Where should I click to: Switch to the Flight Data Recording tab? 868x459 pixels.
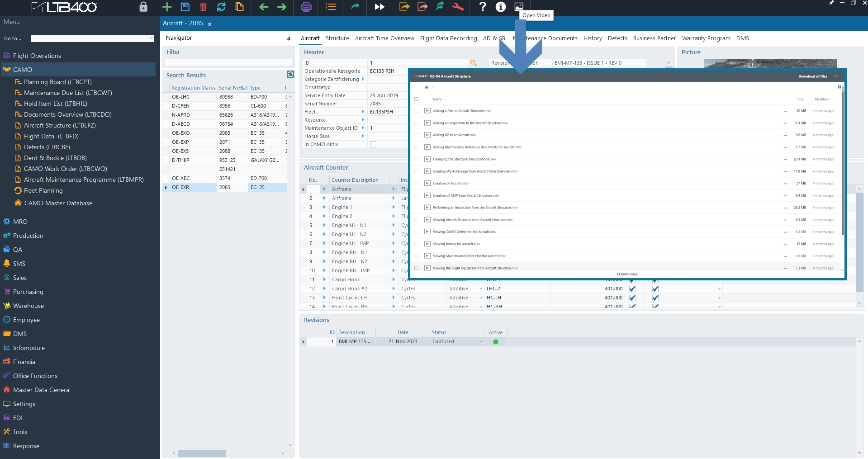pyautogui.click(x=448, y=38)
